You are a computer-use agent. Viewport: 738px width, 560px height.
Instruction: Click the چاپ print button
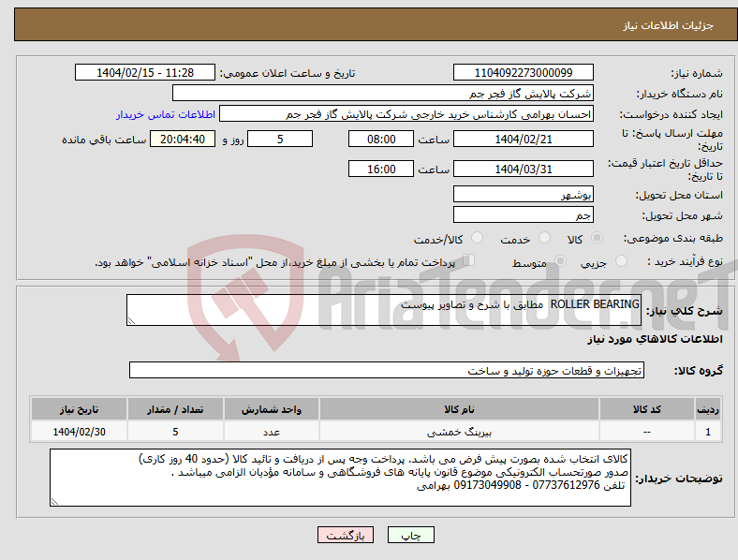(411, 535)
